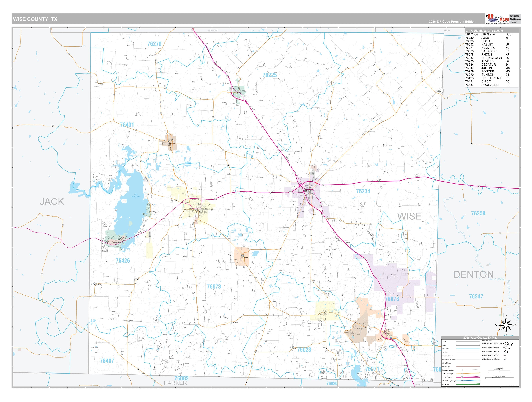Select DECATUR row in ZIP Code Index
The image size is (532, 402).
click(x=492, y=65)
